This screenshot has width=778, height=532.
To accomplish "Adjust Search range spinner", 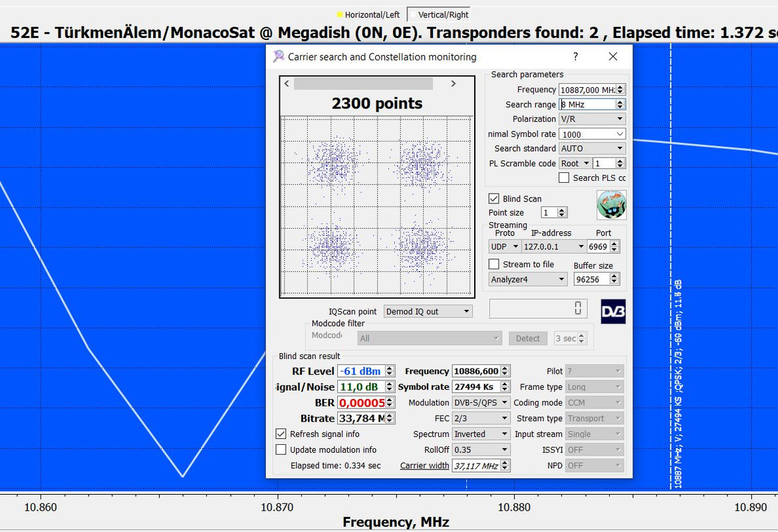I will pos(620,104).
